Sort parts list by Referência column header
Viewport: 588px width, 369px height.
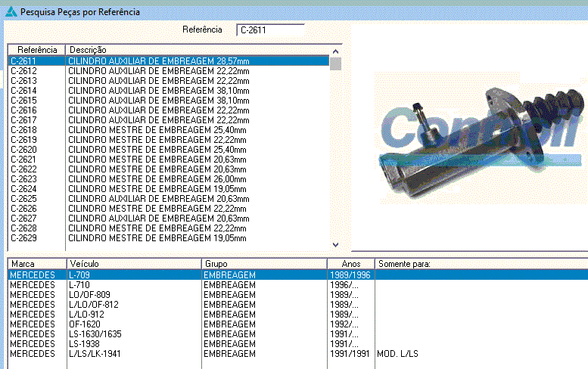point(36,50)
